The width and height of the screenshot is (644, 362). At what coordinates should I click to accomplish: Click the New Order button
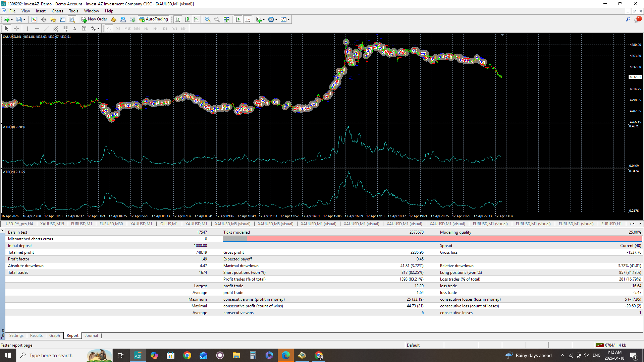tap(94, 19)
